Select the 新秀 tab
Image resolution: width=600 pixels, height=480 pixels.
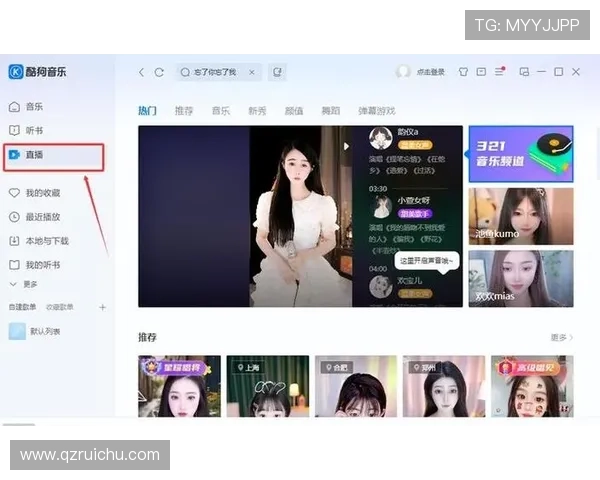click(x=257, y=111)
